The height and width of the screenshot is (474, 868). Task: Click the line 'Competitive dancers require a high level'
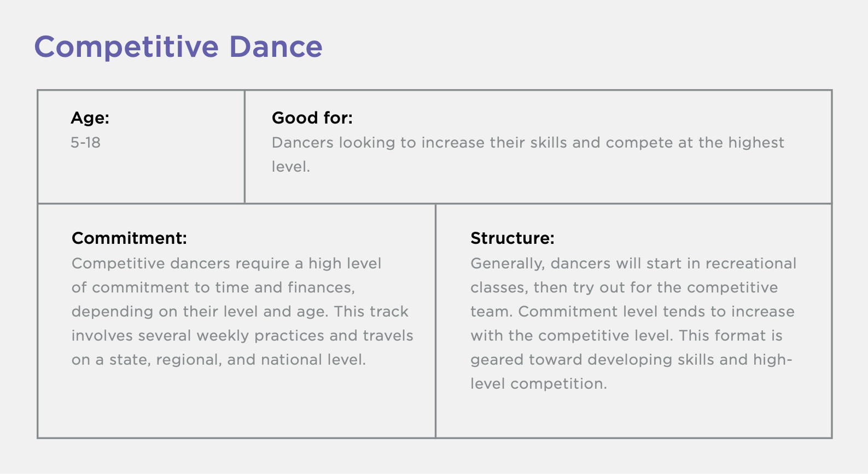226,264
